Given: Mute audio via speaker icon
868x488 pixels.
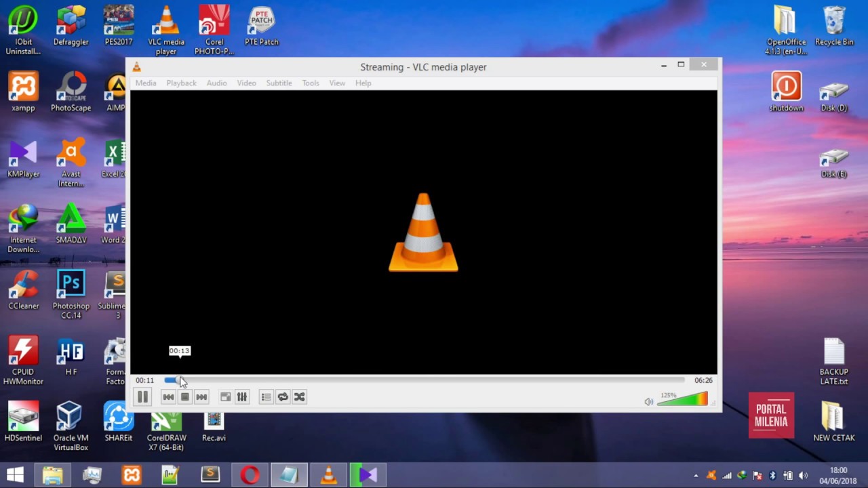Looking at the screenshot, I should tap(649, 402).
